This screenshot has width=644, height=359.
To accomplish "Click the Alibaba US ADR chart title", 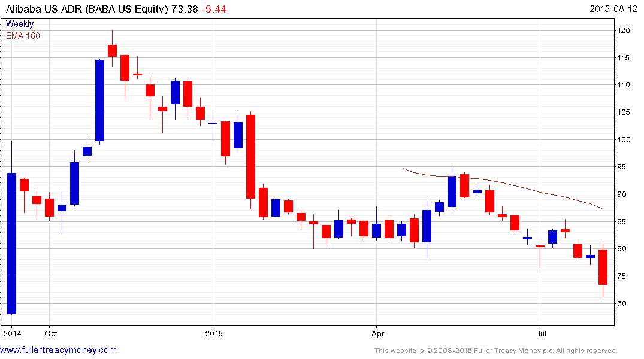I will [87, 9].
